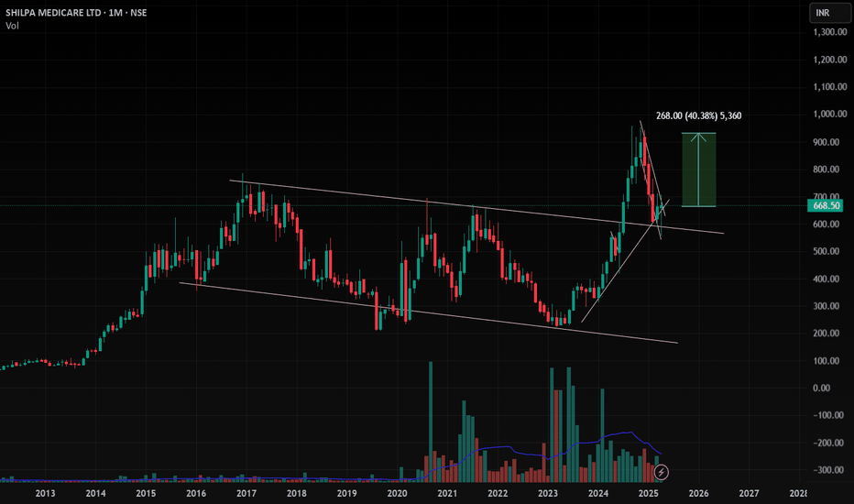Click the 2017 label on time axis
Screen dimensions: 854x504
[x=246, y=493]
